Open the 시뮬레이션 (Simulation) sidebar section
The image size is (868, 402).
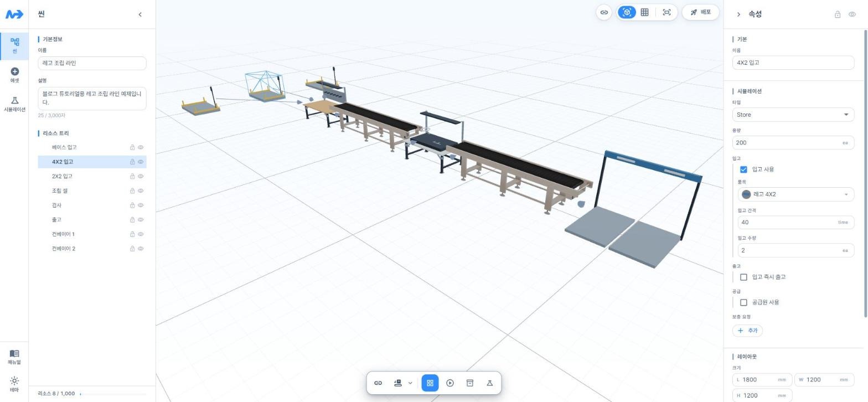[14, 104]
